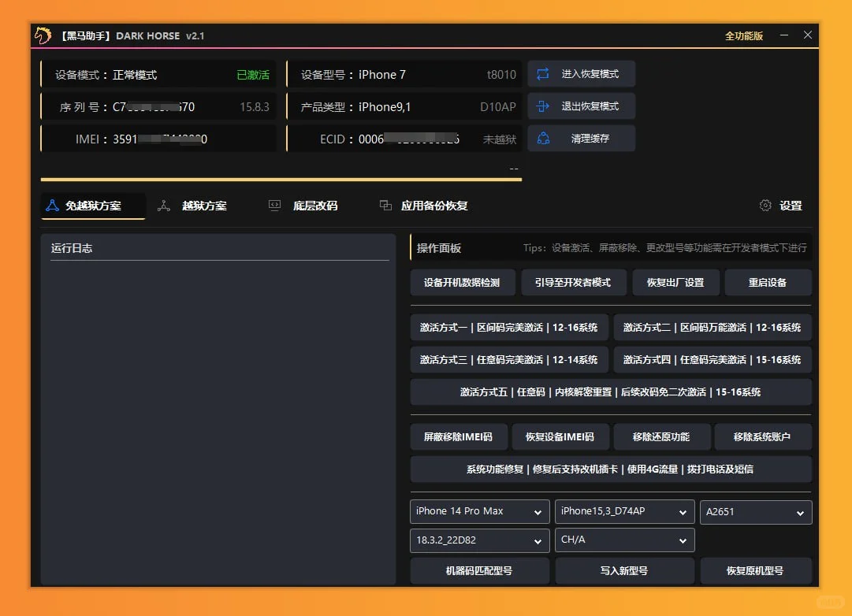852x616 pixels.
Task: Click the code icon beside 底层改码
Action: tap(274, 205)
